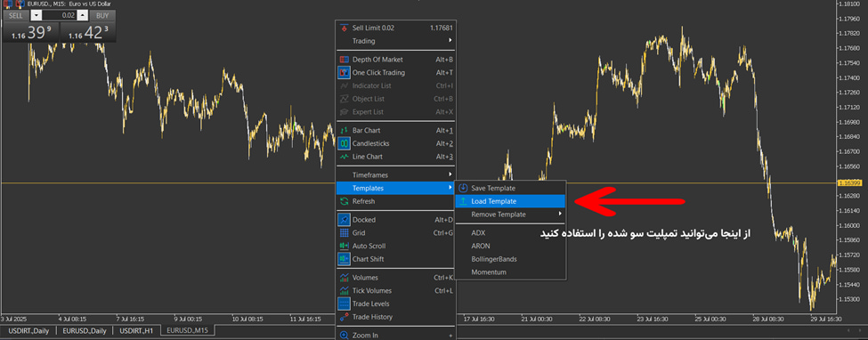Image resolution: width=868 pixels, height=340 pixels.
Task: Expand the Remove Template submenu
Action: [510, 215]
